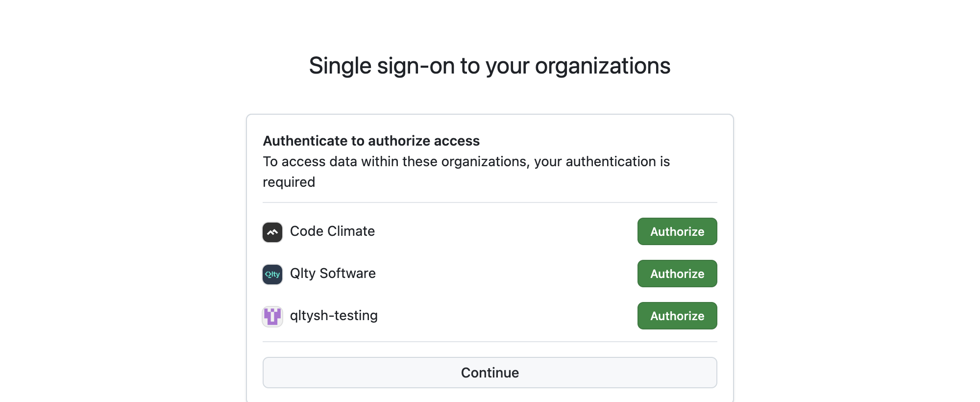Click the bottom Authorize button in the list

(677, 316)
